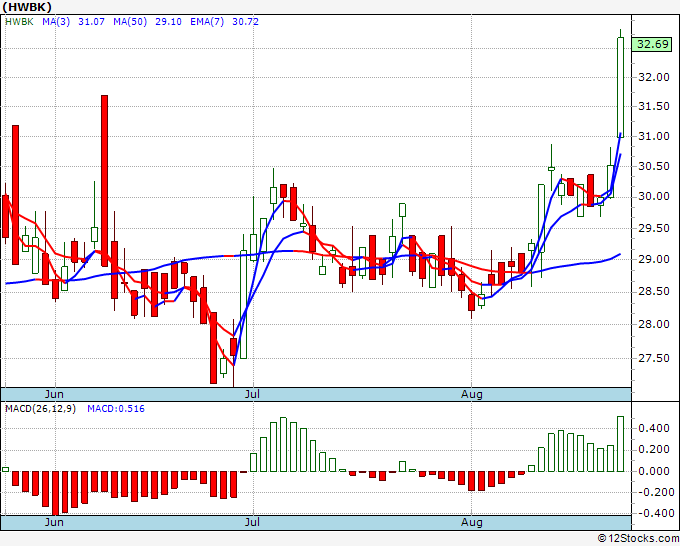
Task: Click the 28.50 price axis label
Action: click(x=654, y=291)
